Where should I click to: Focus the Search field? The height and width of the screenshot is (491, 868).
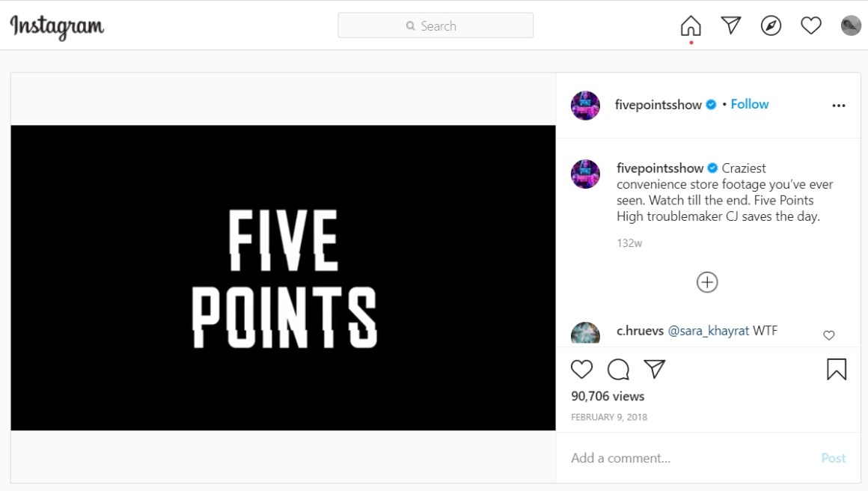point(435,25)
